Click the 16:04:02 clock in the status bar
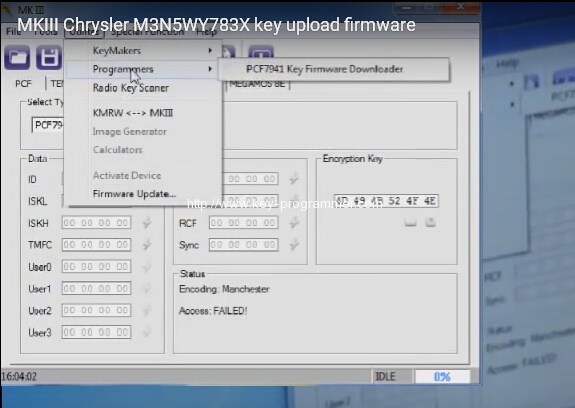 19,376
